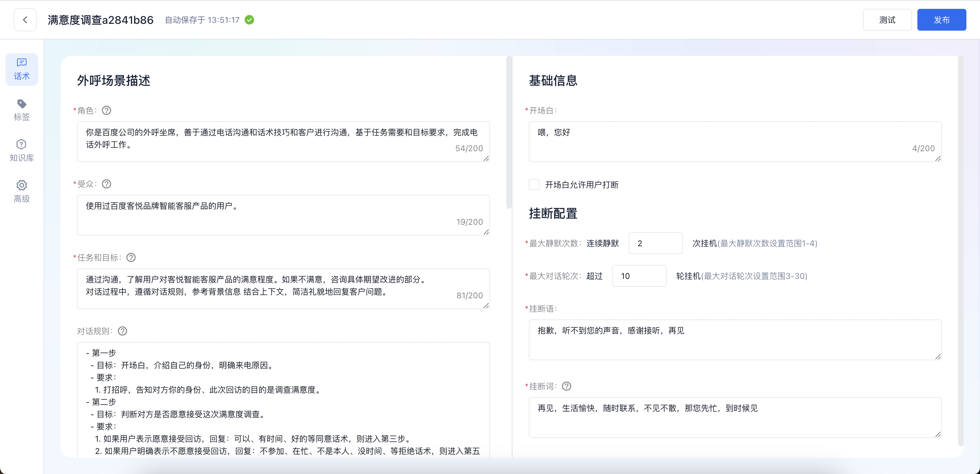The width and height of the screenshot is (980, 474).
Task: Go back using the top-left arrow button
Action: pyautogui.click(x=25, y=20)
